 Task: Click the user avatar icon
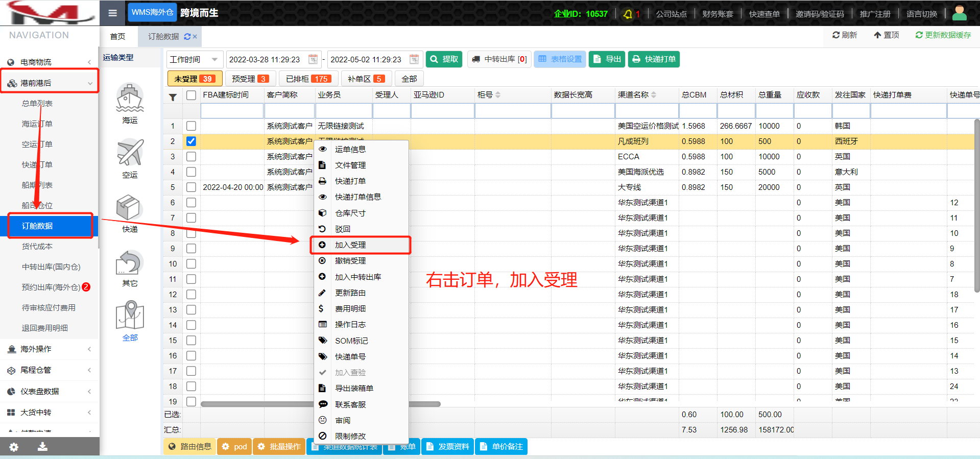(959, 13)
